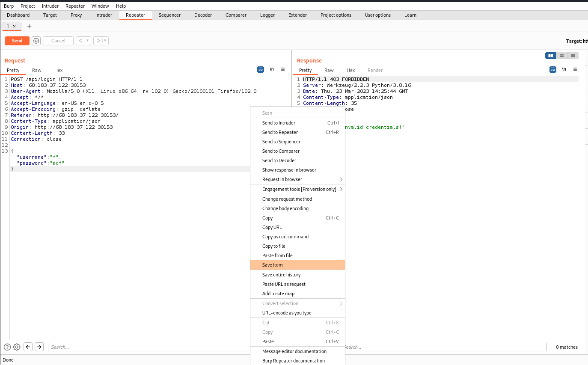This screenshot has width=588, height=365.
Task: Open the Response editor hamburger menu icon
Action: click(575, 69)
